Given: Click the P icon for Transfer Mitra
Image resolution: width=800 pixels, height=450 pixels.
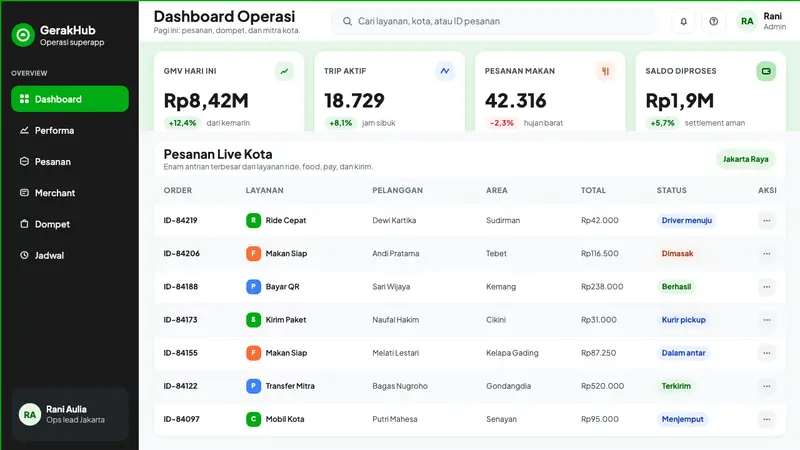Looking at the screenshot, I should tap(253, 386).
